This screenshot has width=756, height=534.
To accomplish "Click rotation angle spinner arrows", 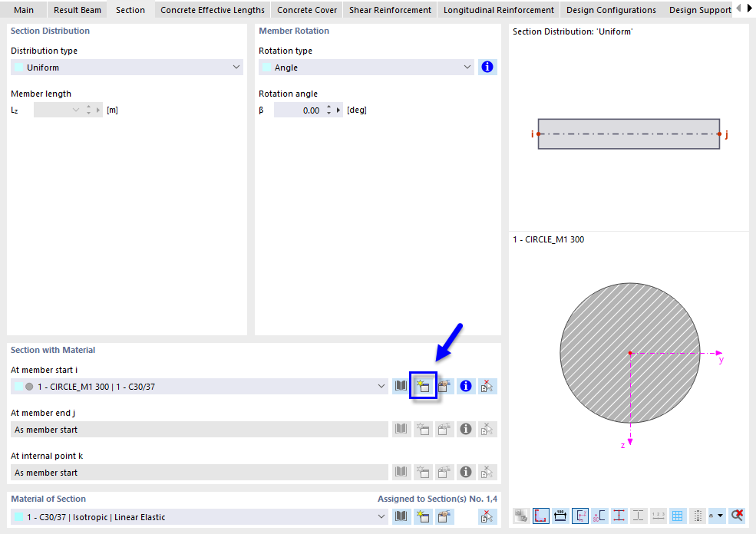I will click(328, 110).
